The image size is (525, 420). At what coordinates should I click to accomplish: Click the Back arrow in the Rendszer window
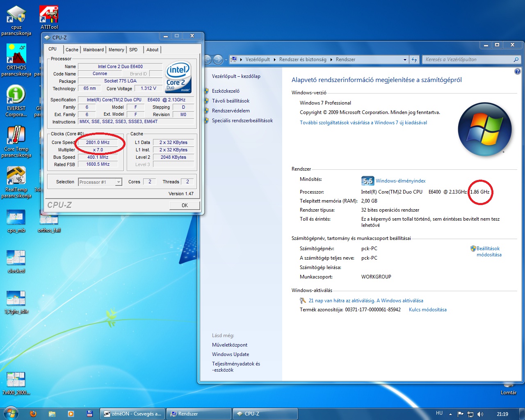pyautogui.click(x=208, y=59)
